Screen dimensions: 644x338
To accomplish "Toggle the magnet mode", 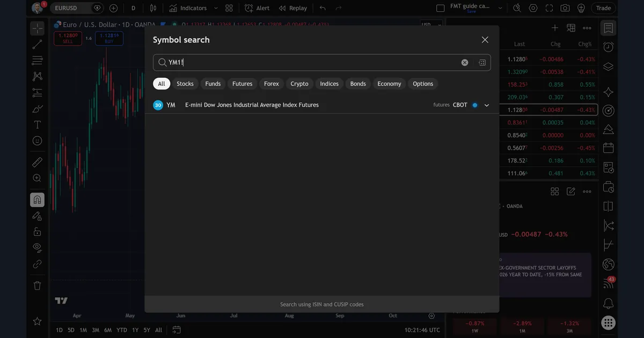I will point(37,200).
